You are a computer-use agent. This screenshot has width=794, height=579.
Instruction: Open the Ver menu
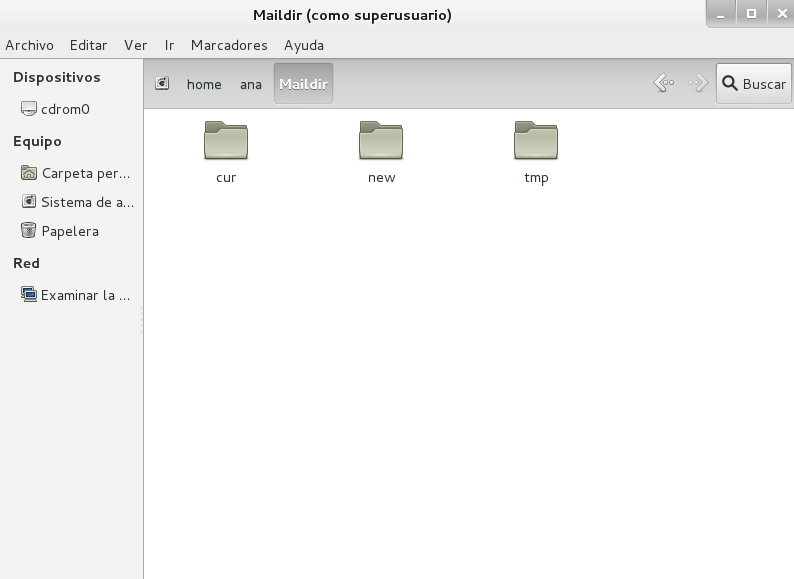tap(136, 45)
